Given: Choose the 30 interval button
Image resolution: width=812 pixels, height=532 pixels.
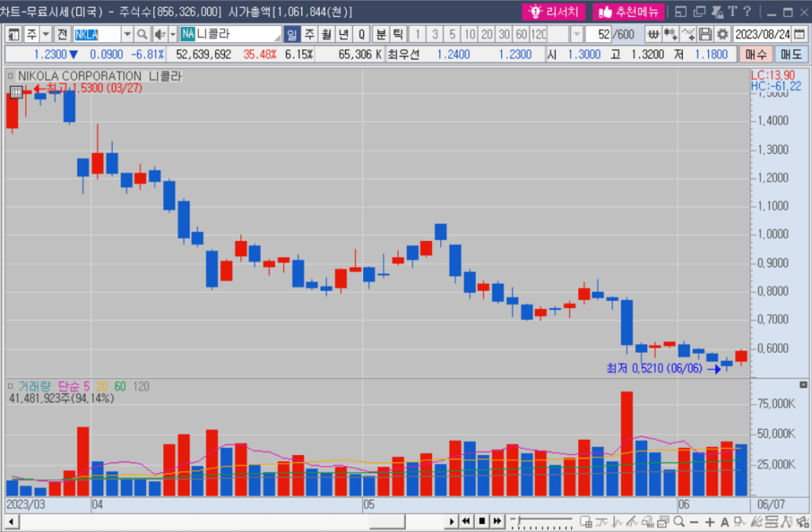Looking at the screenshot, I should coord(504,34).
